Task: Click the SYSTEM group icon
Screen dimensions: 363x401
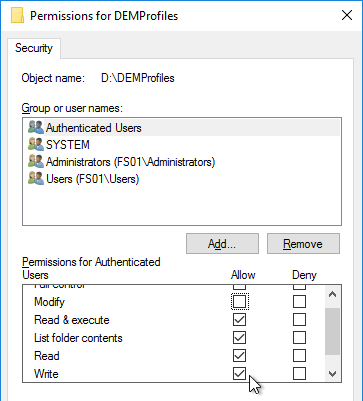Action: point(36,145)
